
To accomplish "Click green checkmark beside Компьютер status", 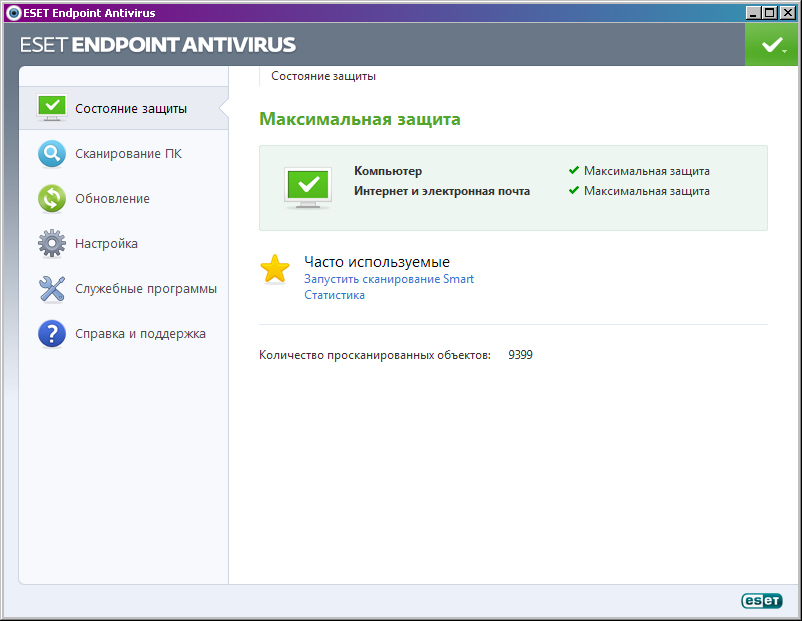I will coord(574,170).
